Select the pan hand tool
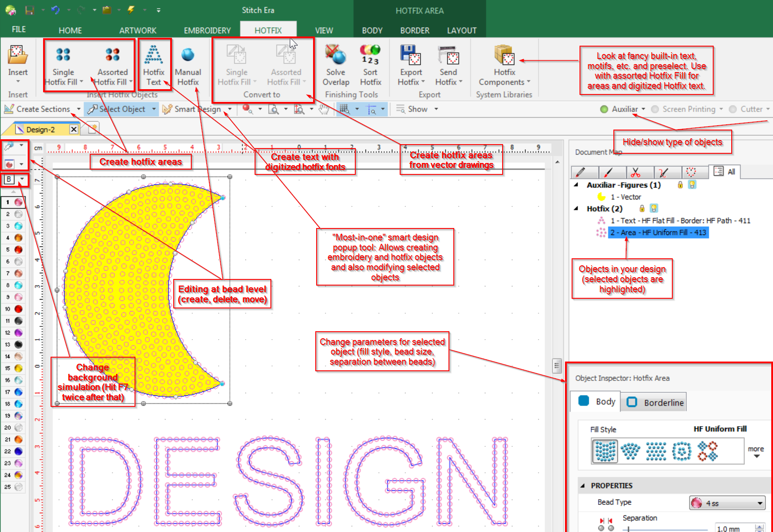This screenshot has height=532, width=773. pyautogui.click(x=324, y=109)
